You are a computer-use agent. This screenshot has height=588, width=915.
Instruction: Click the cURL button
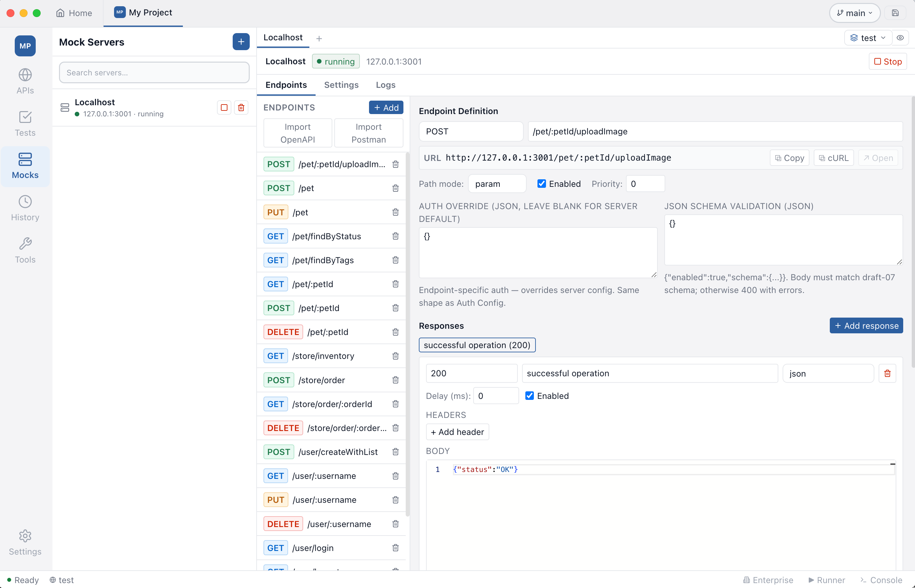pyautogui.click(x=834, y=158)
